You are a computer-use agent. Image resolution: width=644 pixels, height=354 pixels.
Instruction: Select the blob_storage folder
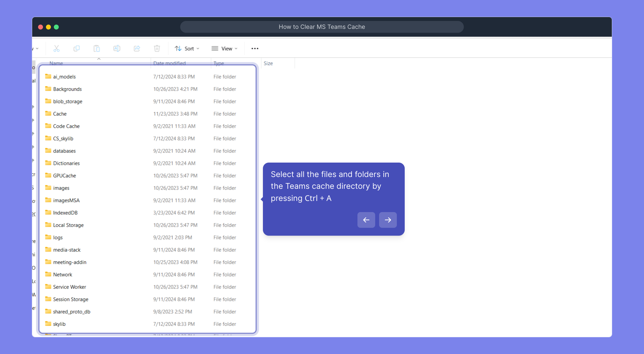tap(68, 102)
